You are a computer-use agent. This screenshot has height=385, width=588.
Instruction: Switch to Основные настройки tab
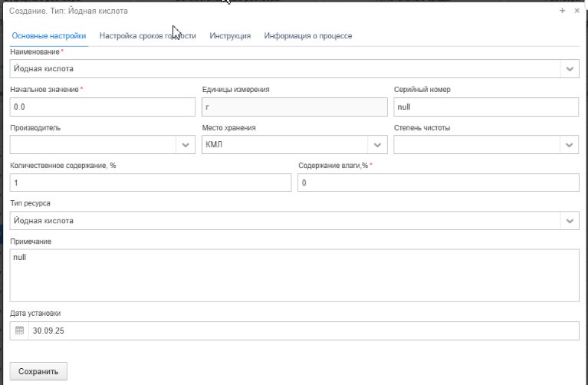click(49, 36)
